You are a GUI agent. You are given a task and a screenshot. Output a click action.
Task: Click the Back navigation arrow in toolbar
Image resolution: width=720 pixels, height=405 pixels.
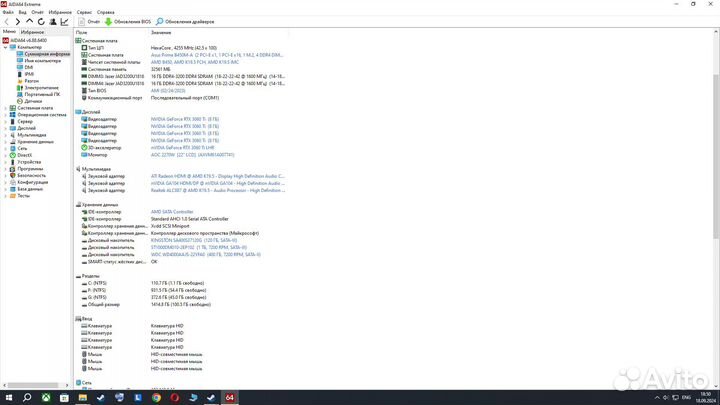6,21
